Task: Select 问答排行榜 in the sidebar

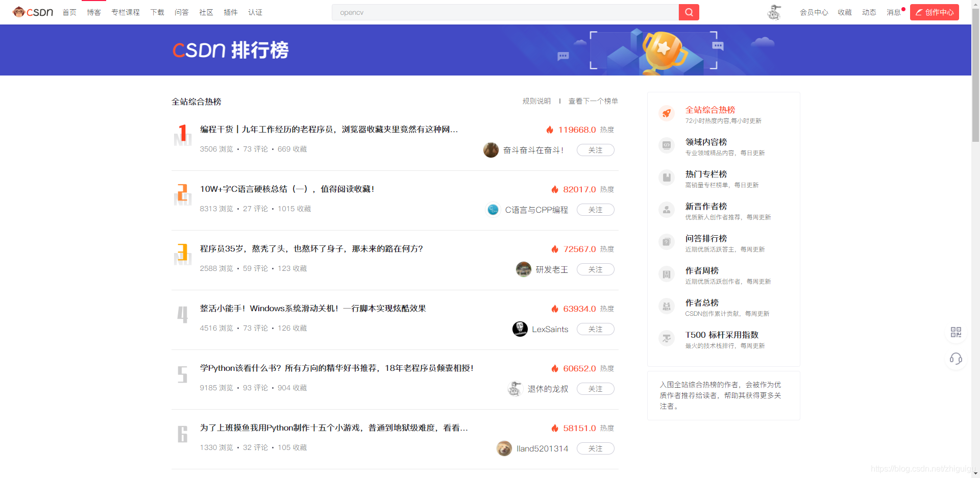Action: point(706,238)
